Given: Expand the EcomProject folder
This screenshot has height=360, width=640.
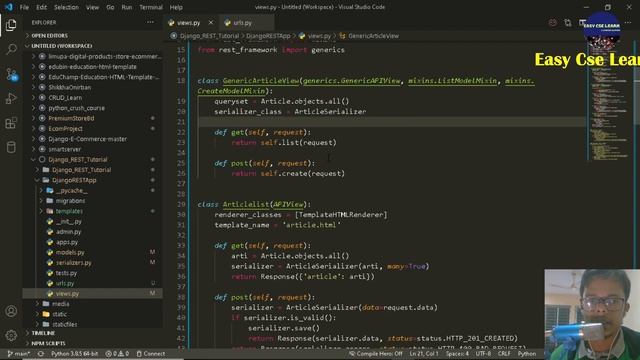Looking at the screenshot, I should (65, 129).
